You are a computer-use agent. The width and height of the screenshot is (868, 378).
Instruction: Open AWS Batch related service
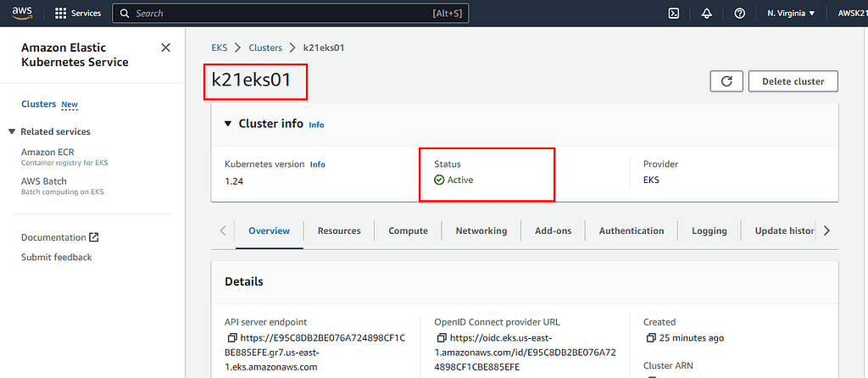coord(44,181)
